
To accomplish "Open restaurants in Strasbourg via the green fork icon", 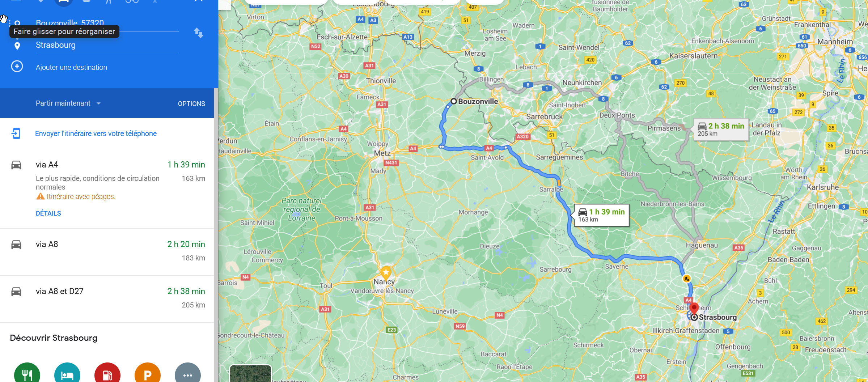I will coord(27,374).
